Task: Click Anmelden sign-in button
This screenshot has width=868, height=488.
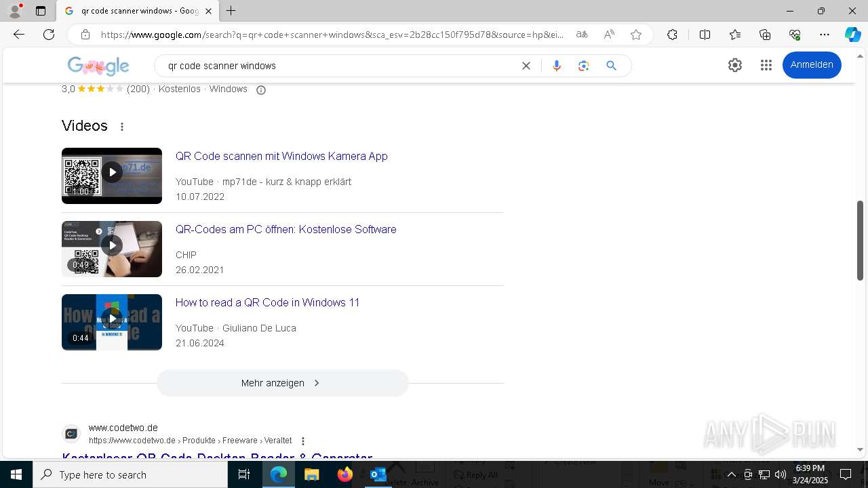Action: 812,65
